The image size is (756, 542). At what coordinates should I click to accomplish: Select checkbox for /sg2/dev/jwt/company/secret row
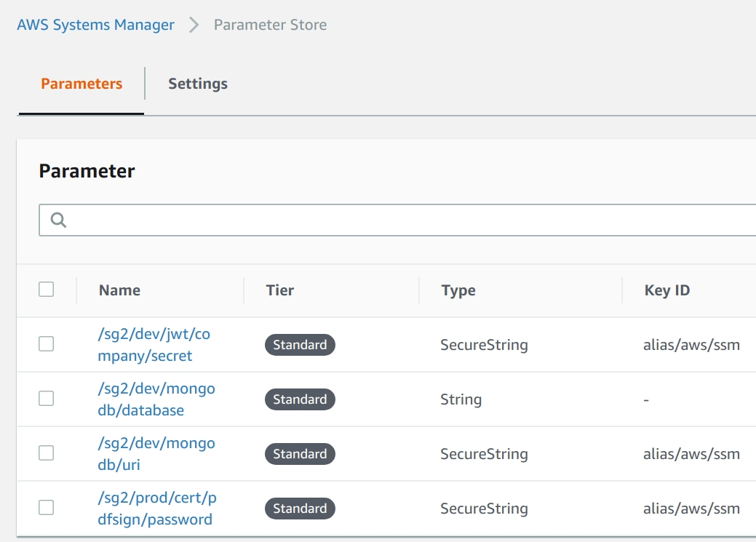click(47, 344)
